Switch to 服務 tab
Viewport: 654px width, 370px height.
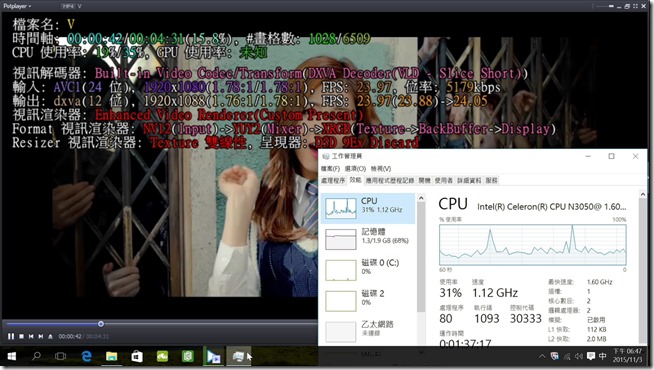pyautogui.click(x=492, y=180)
